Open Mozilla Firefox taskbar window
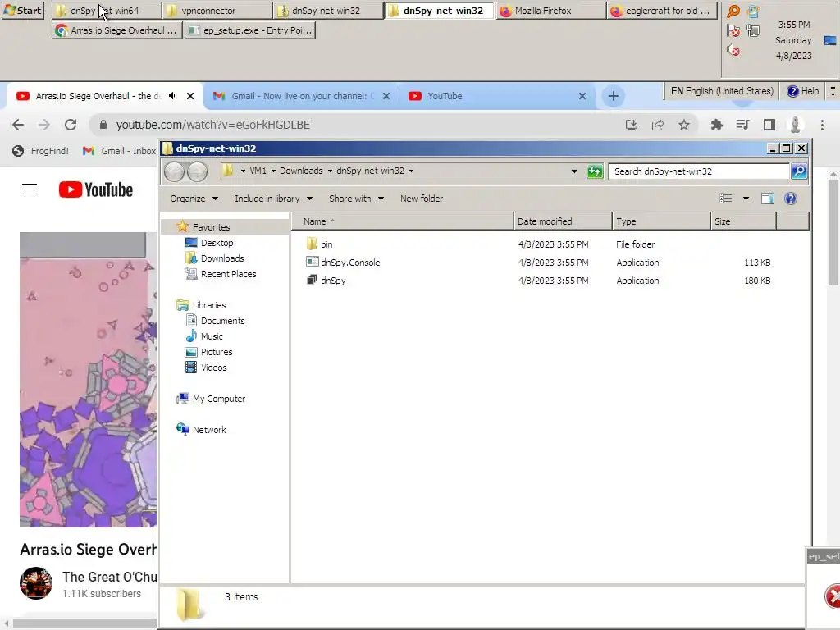The image size is (840, 630). click(x=551, y=11)
